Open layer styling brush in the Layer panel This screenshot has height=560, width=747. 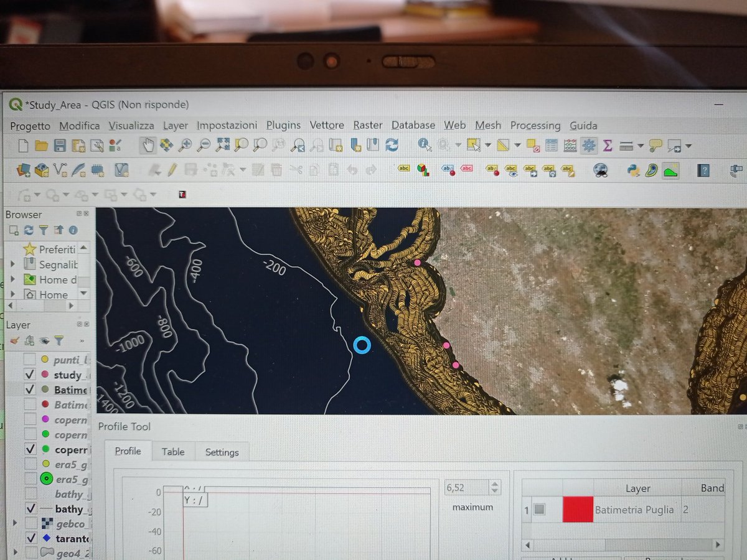click(x=14, y=340)
